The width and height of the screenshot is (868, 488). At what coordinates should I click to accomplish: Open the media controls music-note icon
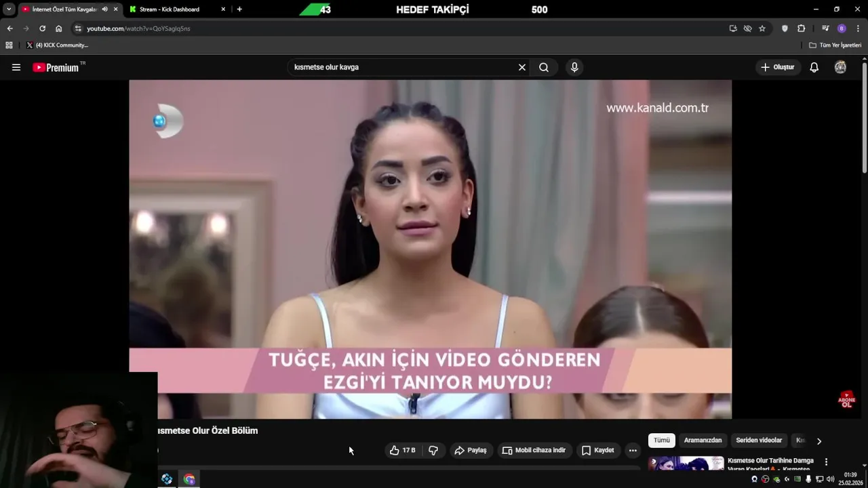pos(825,28)
